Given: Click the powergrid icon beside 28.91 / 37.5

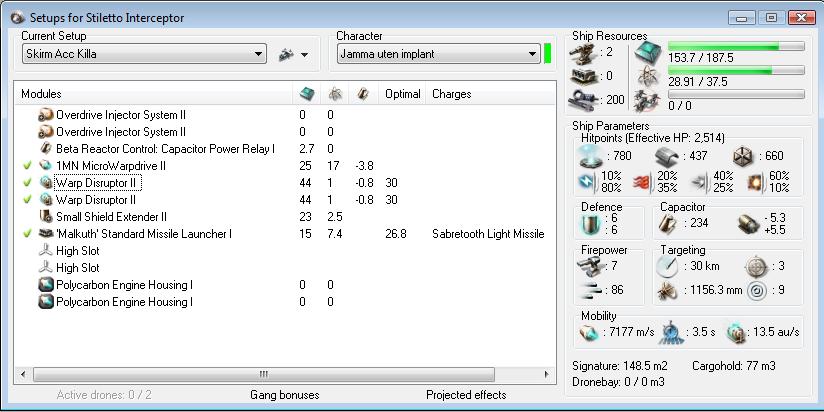Looking at the screenshot, I should pos(647,77).
